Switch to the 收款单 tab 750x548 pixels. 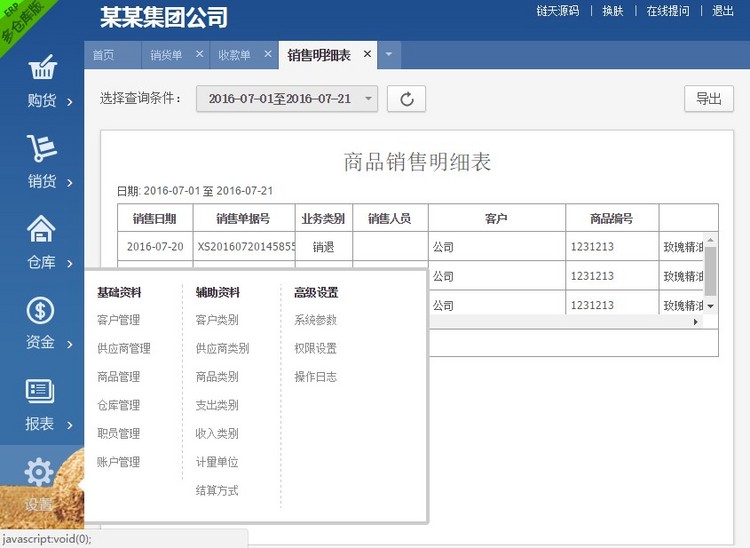234,55
